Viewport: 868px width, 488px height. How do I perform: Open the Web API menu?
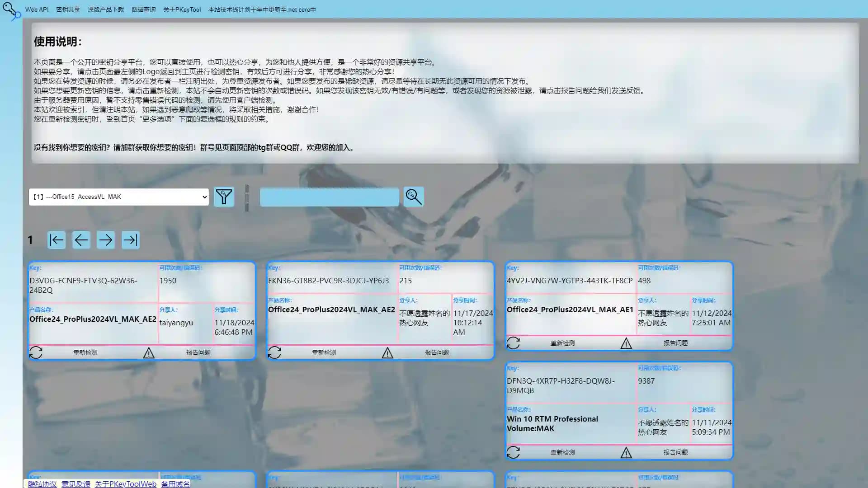[x=37, y=9]
